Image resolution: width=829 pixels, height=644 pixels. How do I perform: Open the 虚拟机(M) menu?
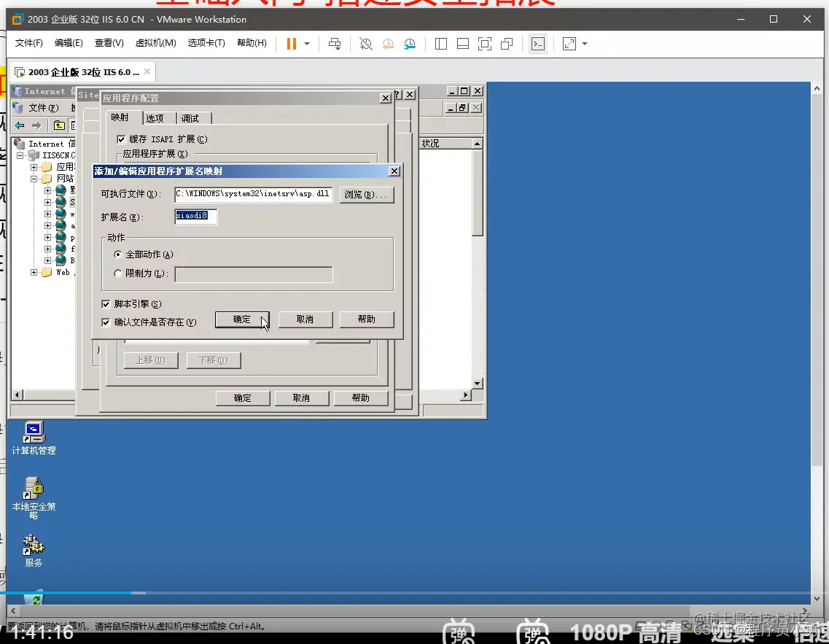point(155,43)
